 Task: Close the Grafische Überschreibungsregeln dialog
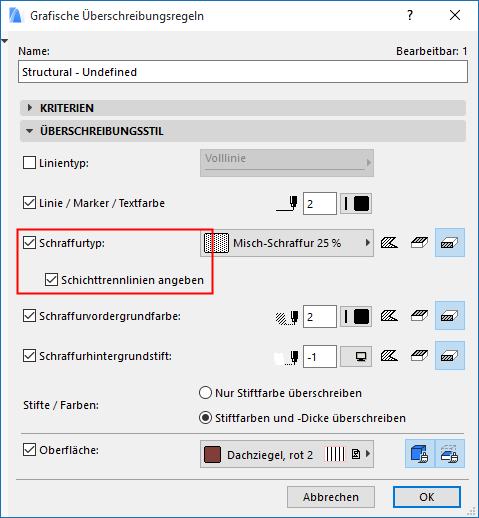pyautogui.click(x=455, y=15)
